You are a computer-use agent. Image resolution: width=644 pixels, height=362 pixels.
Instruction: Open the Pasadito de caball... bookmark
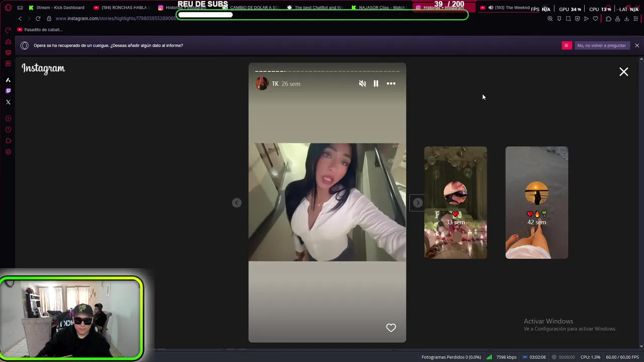[40, 30]
